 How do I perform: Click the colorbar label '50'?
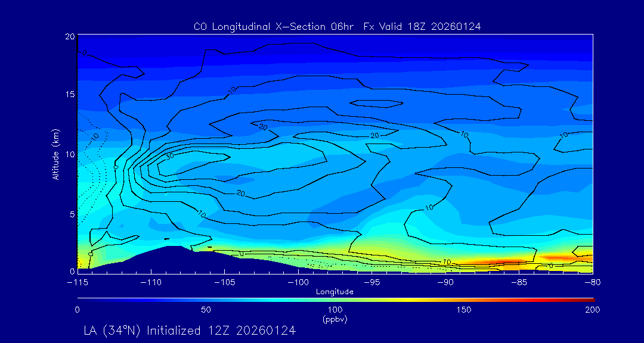pyautogui.click(x=206, y=310)
